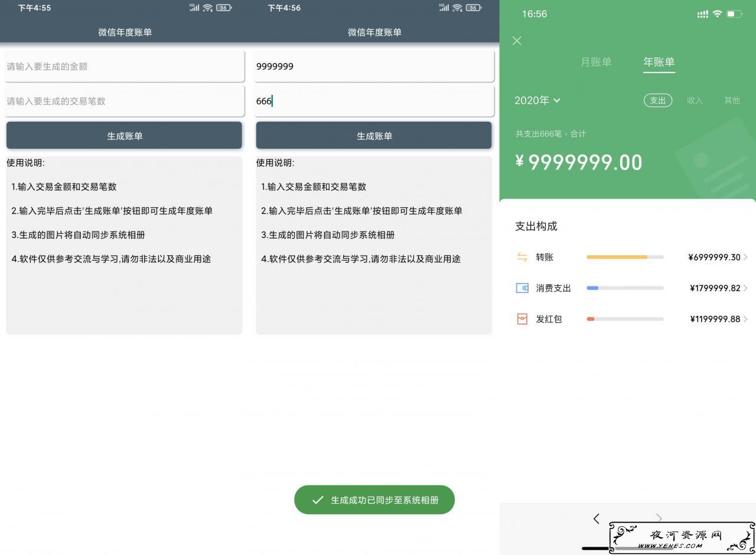The image size is (756, 555).
Task: Click the WiFi icon in middle status bar
Action: [x=457, y=8]
